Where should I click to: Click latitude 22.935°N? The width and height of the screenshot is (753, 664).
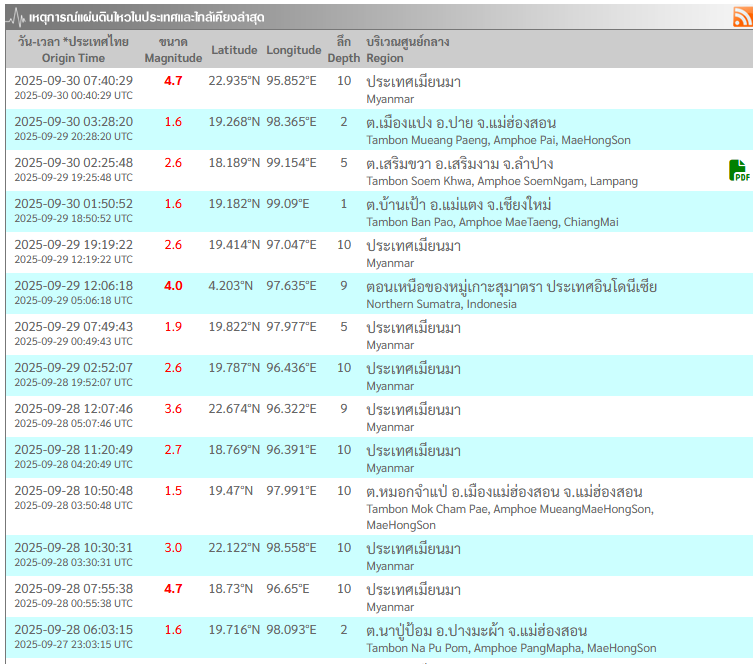click(234, 81)
